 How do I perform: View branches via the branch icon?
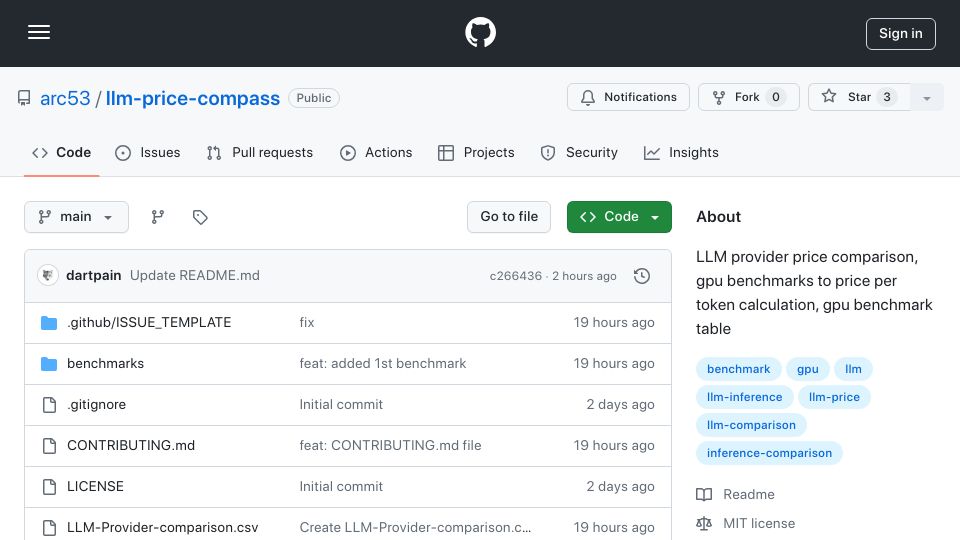pyautogui.click(x=158, y=217)
